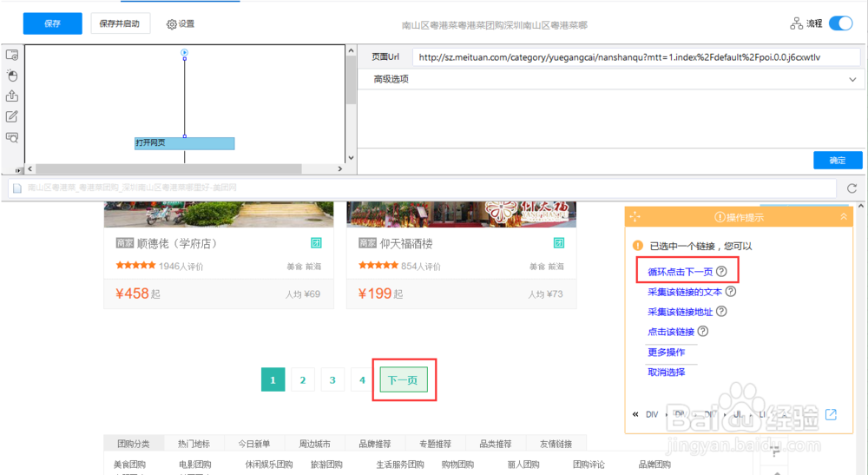The height and width of the screenshot is (475, 868).
Task: Select the mouse click tool in left sidebar
Action: click(x=12, y=76)
